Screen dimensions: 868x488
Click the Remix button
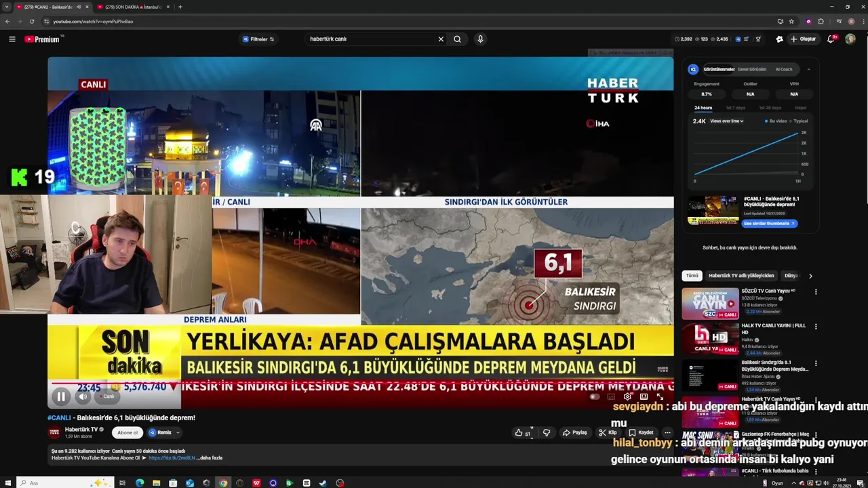(160, 432)
